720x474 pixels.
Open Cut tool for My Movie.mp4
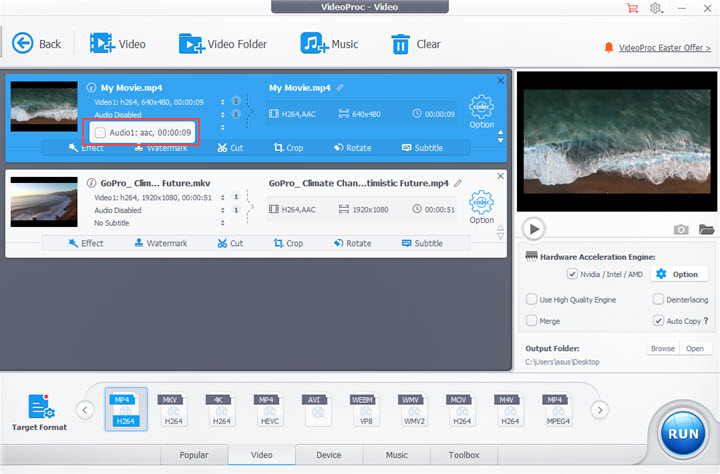(230, 148)
